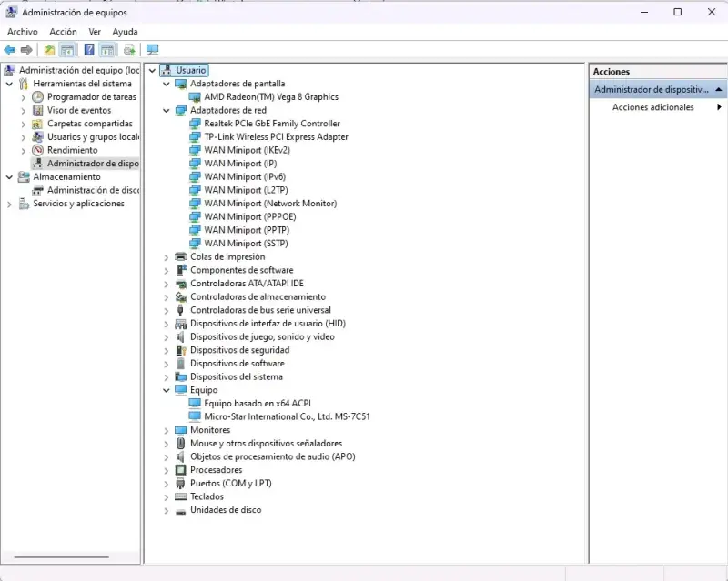This screenshot has width=728, height=581.
Task: Select AMD Radeon(TM) Vega 8 Graphics
Action: pyautogui.click(x=271, y=97)
